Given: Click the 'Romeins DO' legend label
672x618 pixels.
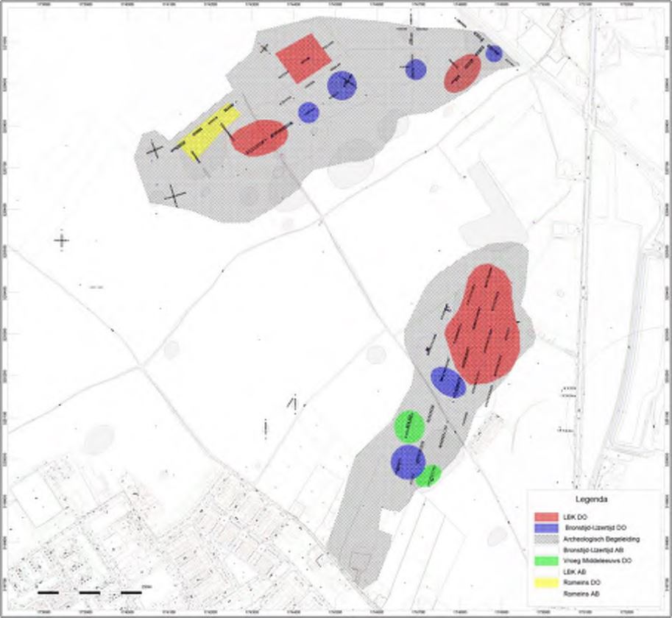Looking at the screenshot, I should (581, 583).
